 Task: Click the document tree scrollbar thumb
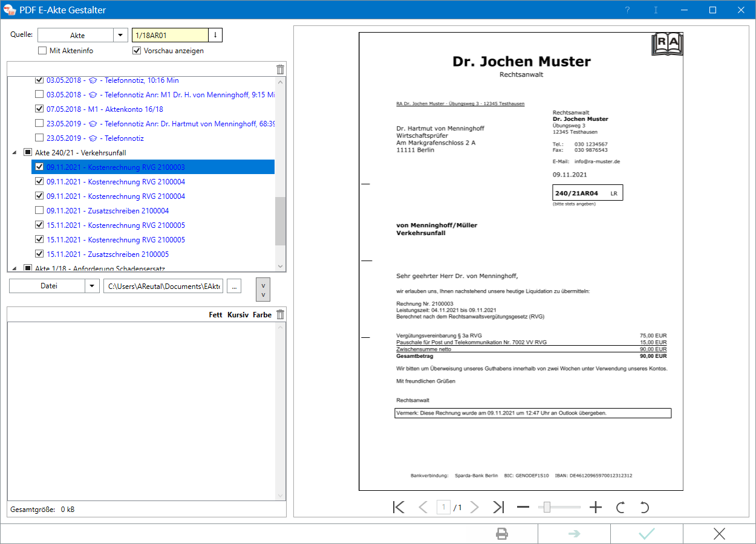point(280,221)
